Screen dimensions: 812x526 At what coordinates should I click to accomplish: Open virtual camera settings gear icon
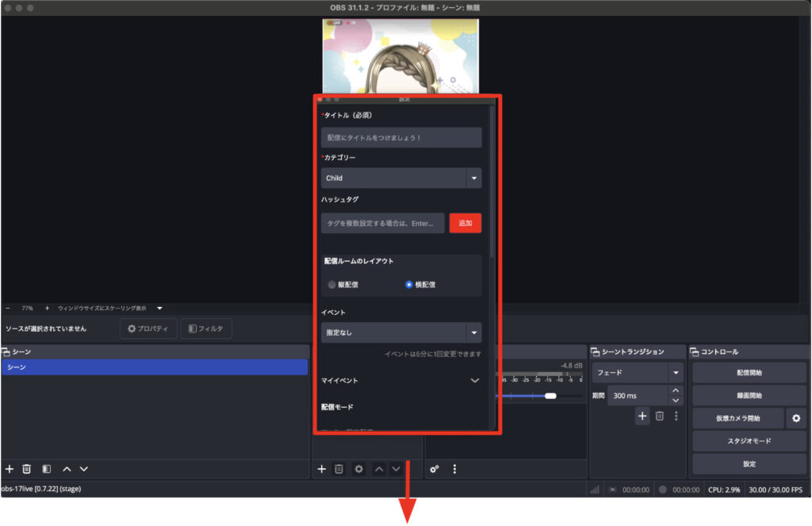pos(796,417)
